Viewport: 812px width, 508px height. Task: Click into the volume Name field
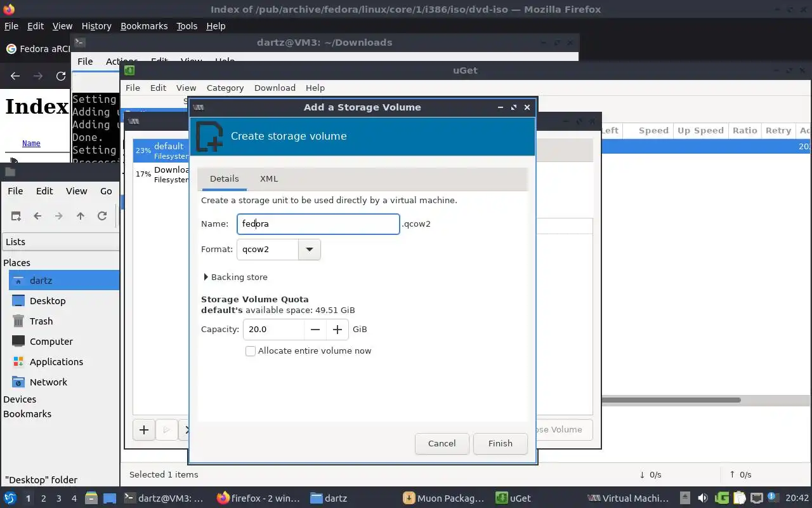coord(318,224)
